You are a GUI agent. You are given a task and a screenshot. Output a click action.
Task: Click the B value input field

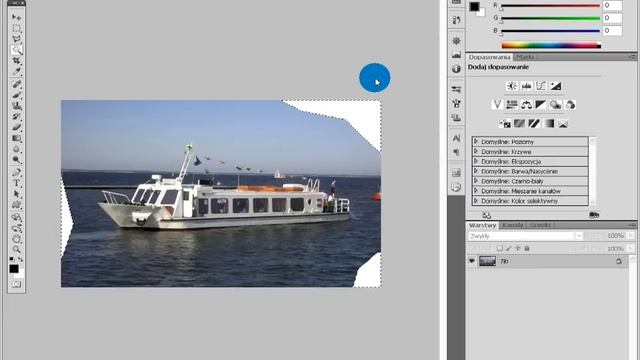pyautogui.click(x=612, y=31)
